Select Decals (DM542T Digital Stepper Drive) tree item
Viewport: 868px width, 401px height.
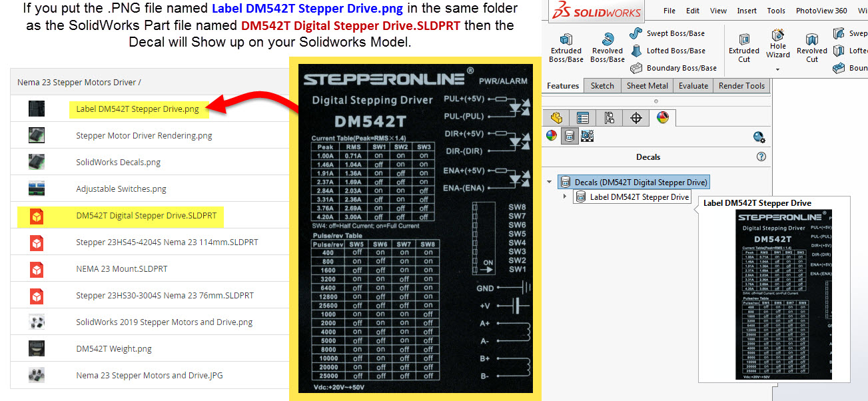click(x=634, y=182)
